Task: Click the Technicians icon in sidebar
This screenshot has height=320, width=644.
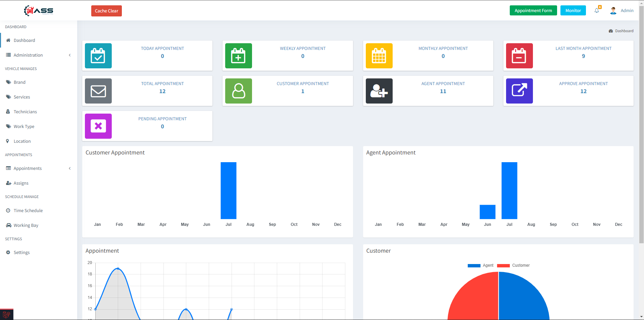Action: click(8, 112)
